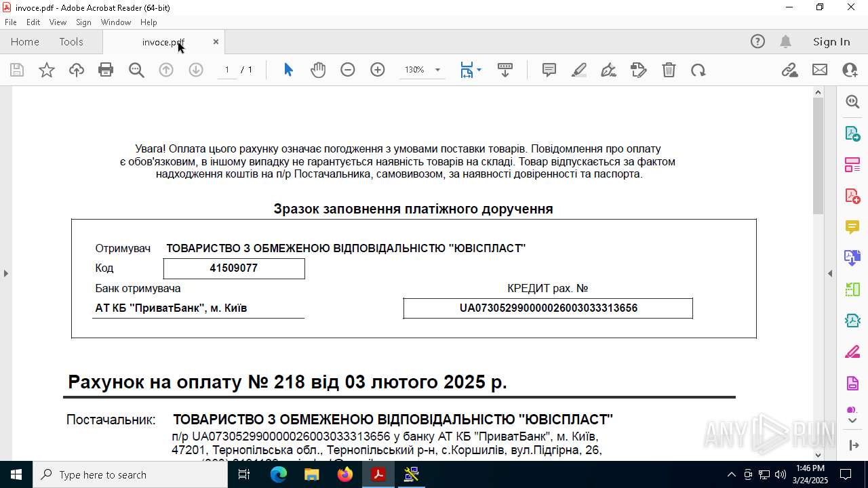This screenshot has width=868, height=488.
Task: Add a sticky note comment
Action: click(549, 70)
